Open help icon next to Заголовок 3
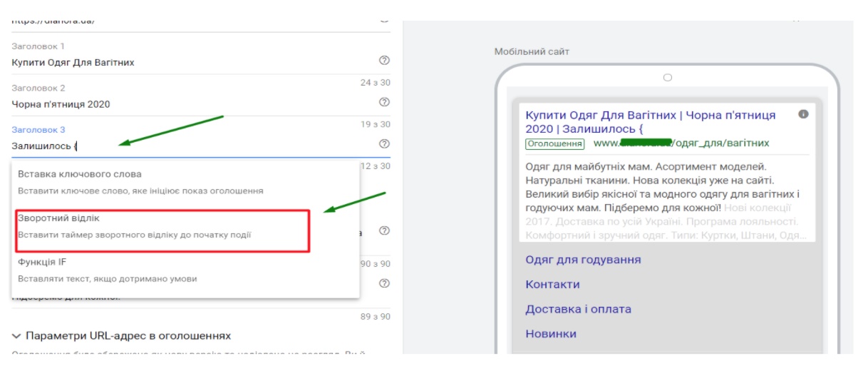 (x=385, y=144)
